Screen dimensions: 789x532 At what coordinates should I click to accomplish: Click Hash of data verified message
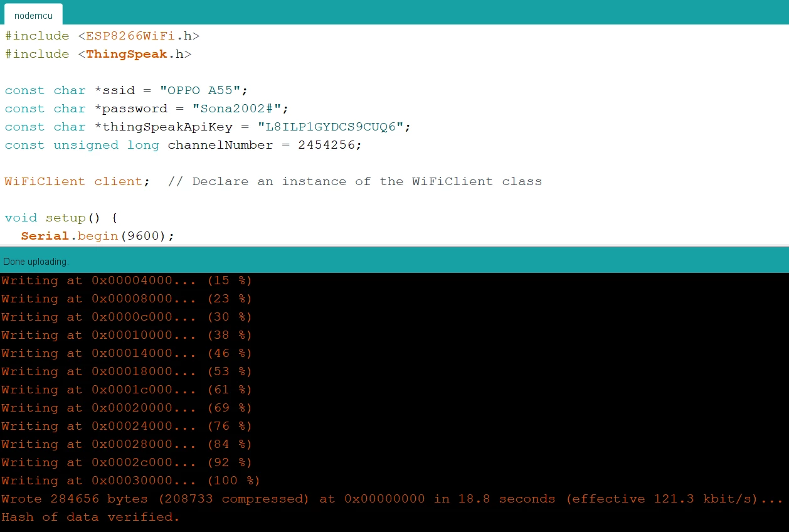click(90, 517)
